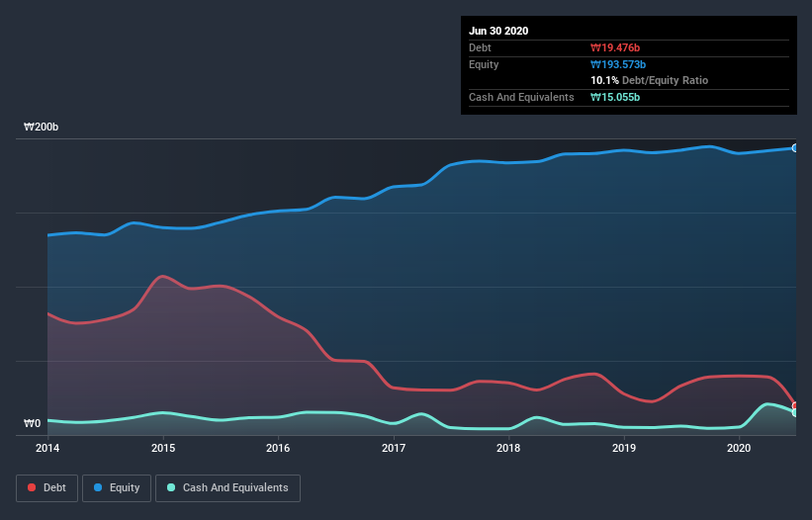This screenshot has height=520, width=812.
Task: Click the ₩193.573b equity value
Action: click(618, 64)
